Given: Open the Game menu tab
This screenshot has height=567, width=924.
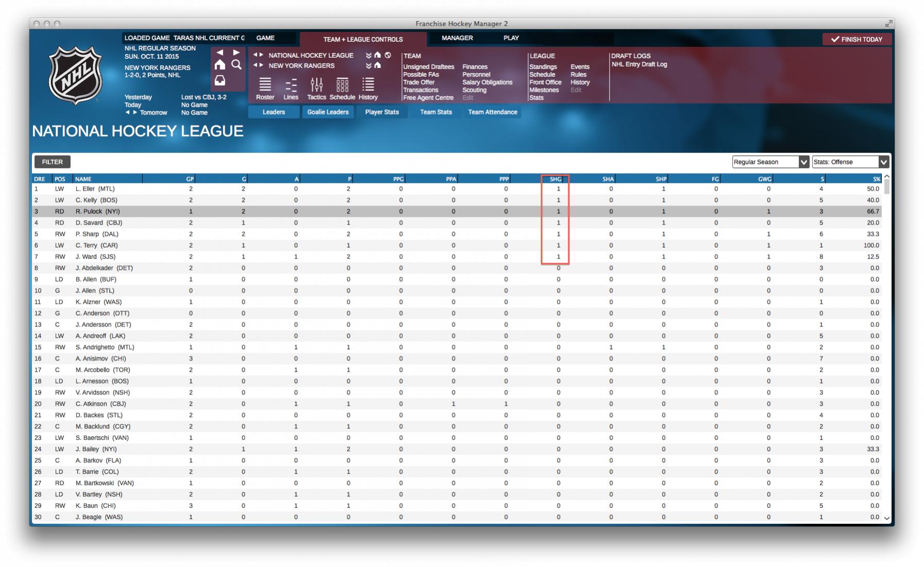Looking at the screenshot, I should [x=265, y=38].
